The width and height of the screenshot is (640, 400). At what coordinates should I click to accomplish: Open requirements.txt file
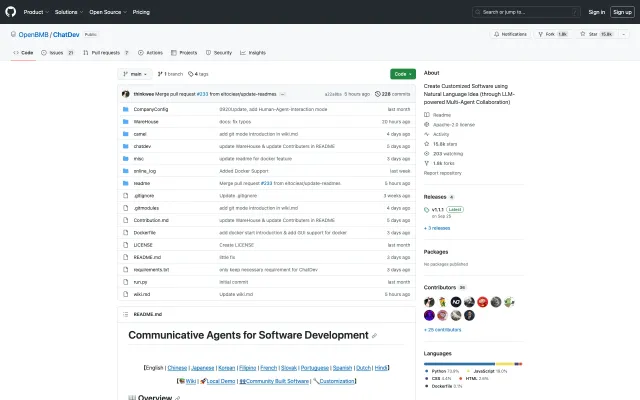tap(151, 269)
